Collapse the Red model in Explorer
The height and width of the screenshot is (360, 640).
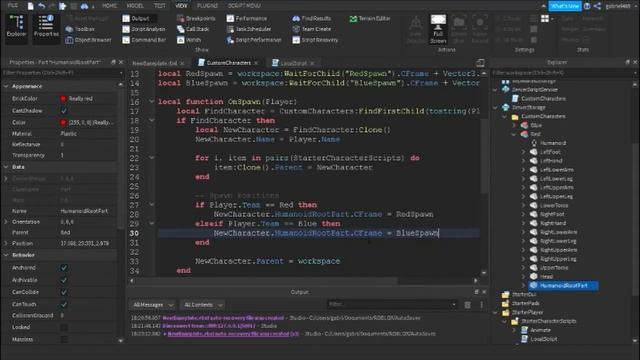click(514, 134)
